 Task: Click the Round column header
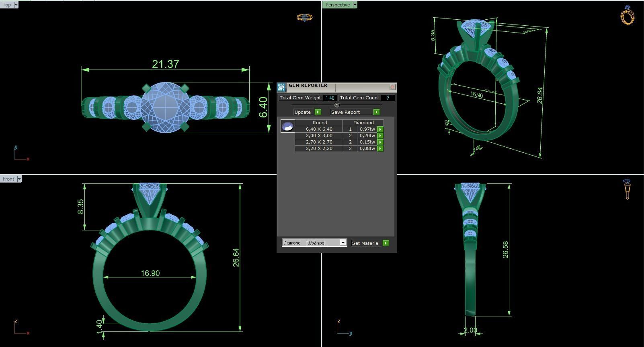click(320, 123)
